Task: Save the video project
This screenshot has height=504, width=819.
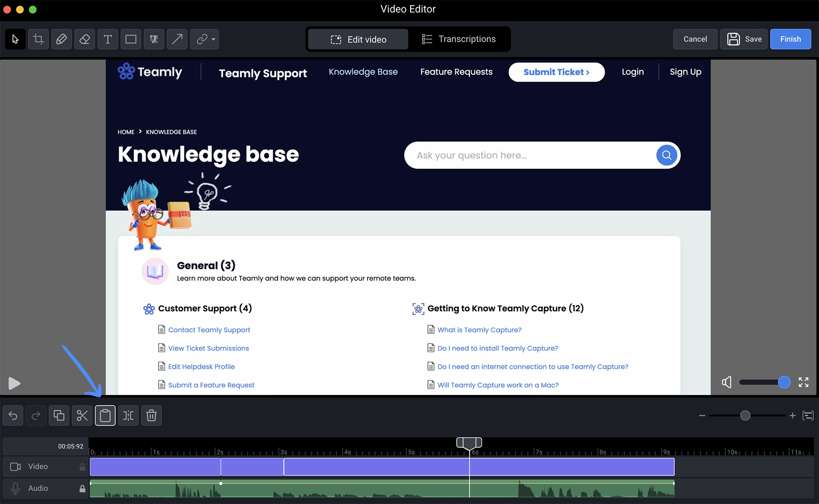Action: tap(744, 39)
